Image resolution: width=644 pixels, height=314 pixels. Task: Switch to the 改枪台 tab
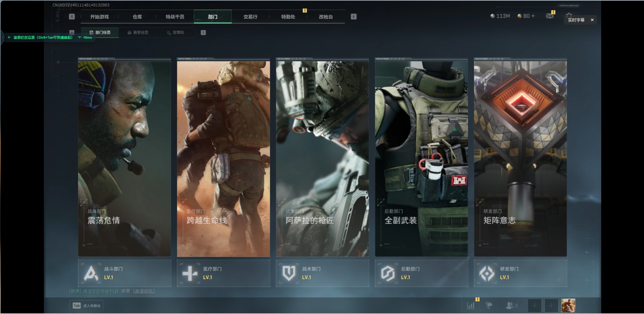326,17
